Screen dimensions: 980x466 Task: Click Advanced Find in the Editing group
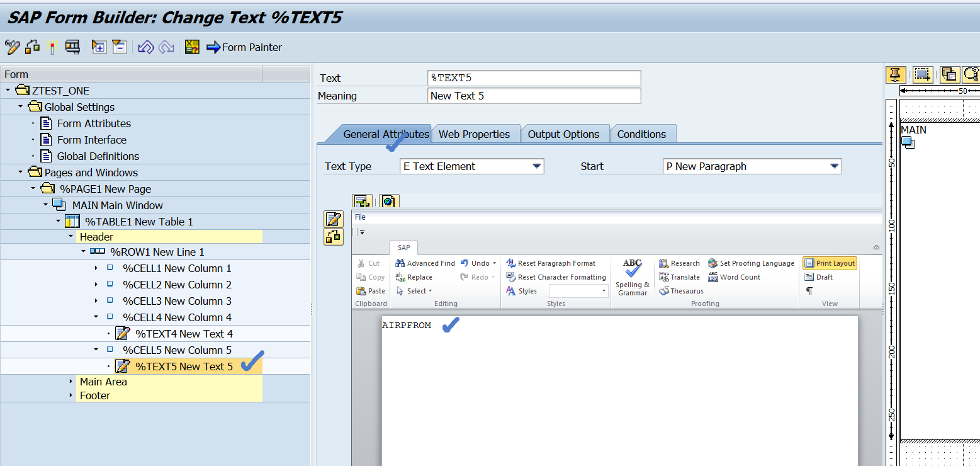pyautogui.click(x=425, y=263)
